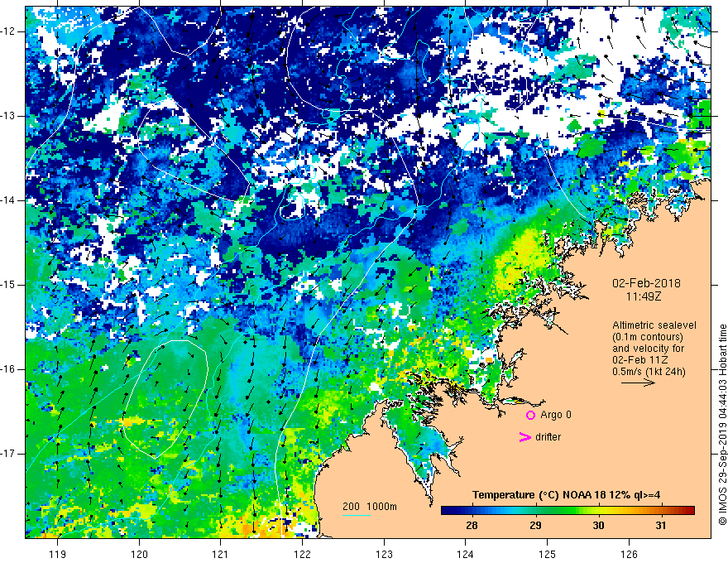Viewport: 728px width, 563px height.
Task: Click the 123 longitude axis label
Action: click(x=384, y=554)
